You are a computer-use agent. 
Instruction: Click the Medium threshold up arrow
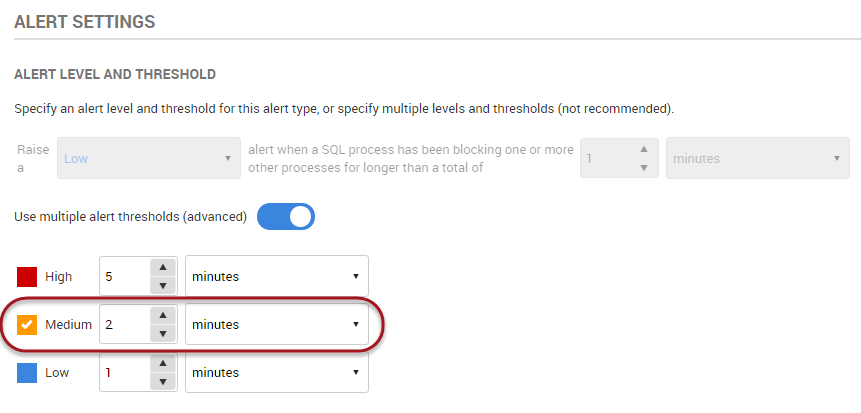click(162, 315)
